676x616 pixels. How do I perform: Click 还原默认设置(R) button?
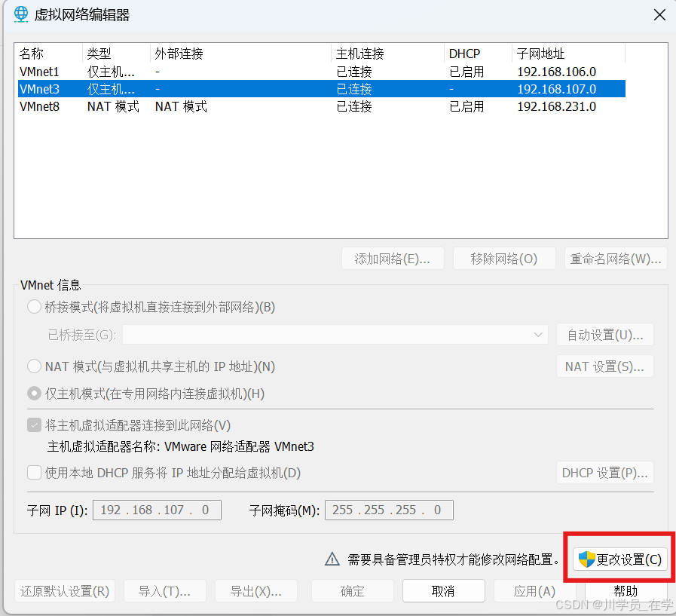(x=65, y=591)
